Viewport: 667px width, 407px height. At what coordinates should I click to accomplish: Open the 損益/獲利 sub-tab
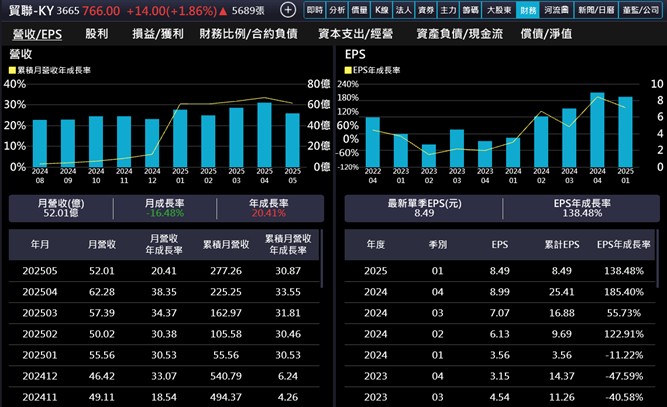(x=158, y=34)
